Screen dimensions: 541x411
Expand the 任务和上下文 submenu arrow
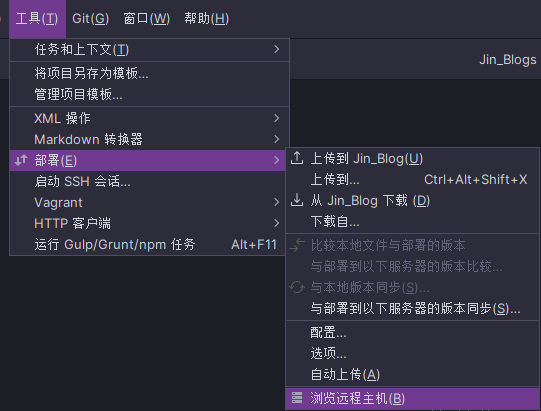click(x=276, y=49)
